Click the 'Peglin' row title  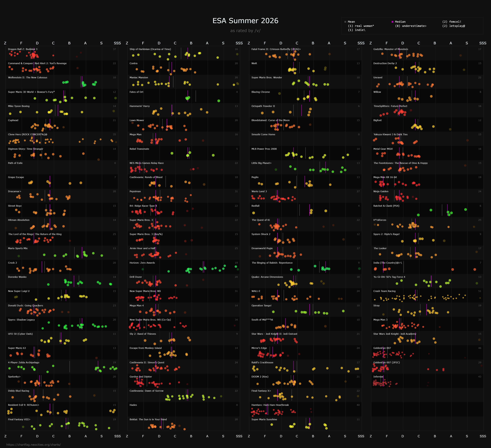[x=255, y=177]
